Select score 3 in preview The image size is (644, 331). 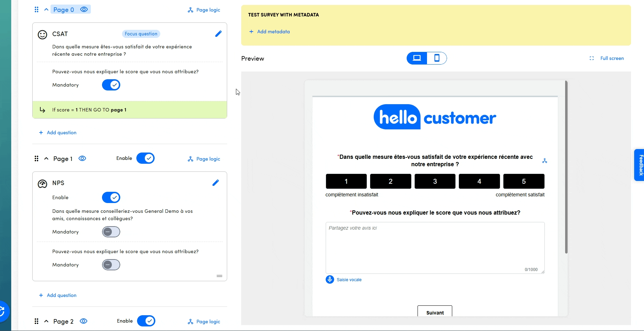435,181
